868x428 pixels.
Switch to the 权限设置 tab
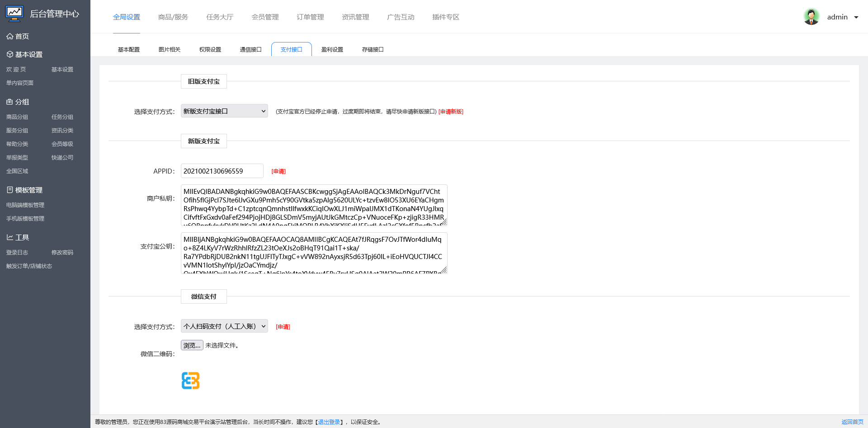(x=210, y=49)
